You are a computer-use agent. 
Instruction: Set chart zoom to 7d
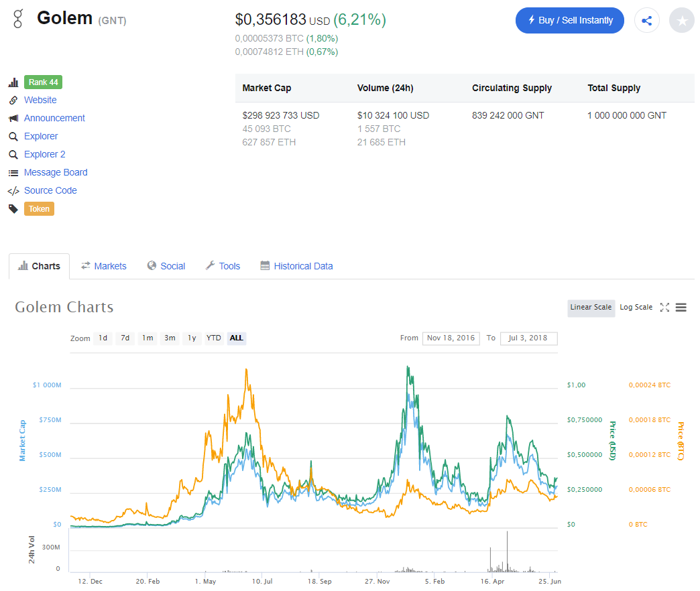125,338
